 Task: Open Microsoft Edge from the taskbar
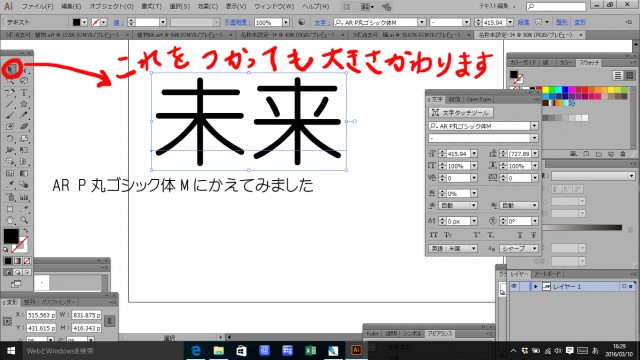click(196, 351)
